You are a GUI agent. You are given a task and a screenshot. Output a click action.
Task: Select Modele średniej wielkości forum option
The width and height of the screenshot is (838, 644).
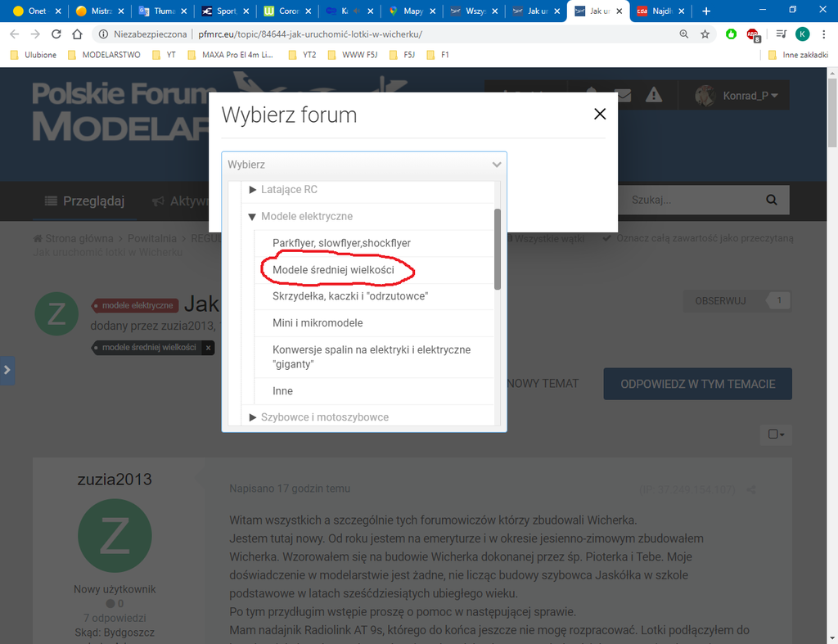(x=333, y=270)
